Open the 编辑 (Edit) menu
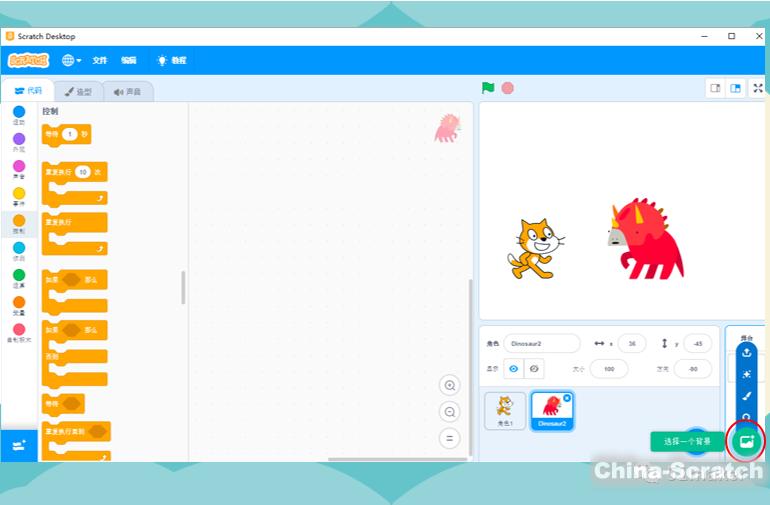 129,60
